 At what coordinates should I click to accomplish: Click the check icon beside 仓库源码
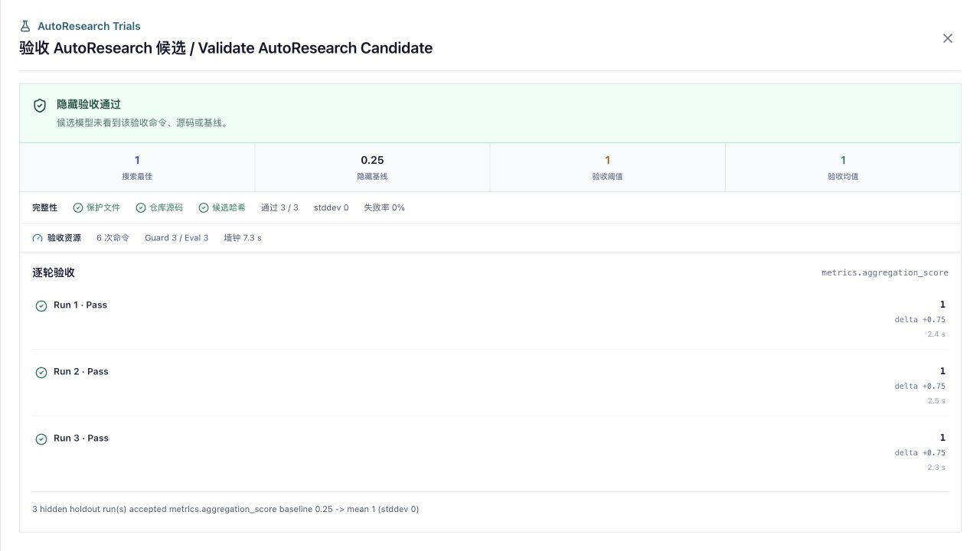click(141, 207)
